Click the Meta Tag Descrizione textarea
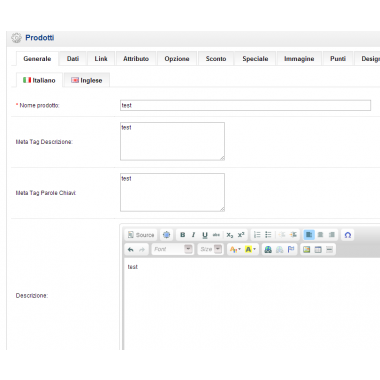The width and height of the screenshot is (380, 380). [172, 141]
